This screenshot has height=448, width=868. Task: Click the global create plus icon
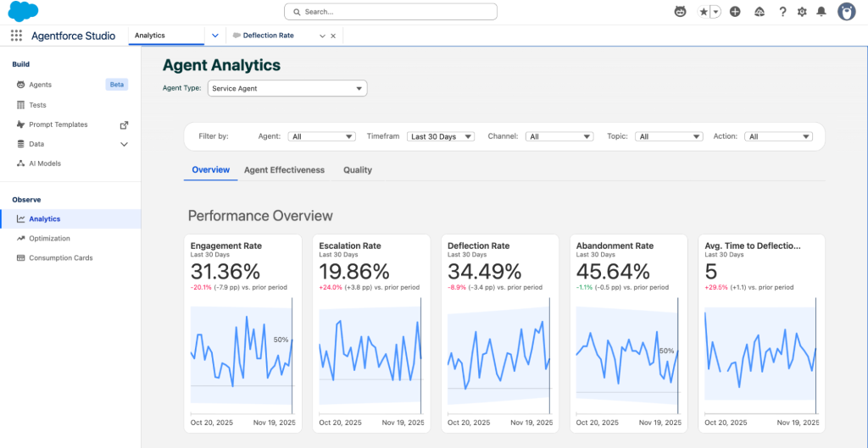735,12
